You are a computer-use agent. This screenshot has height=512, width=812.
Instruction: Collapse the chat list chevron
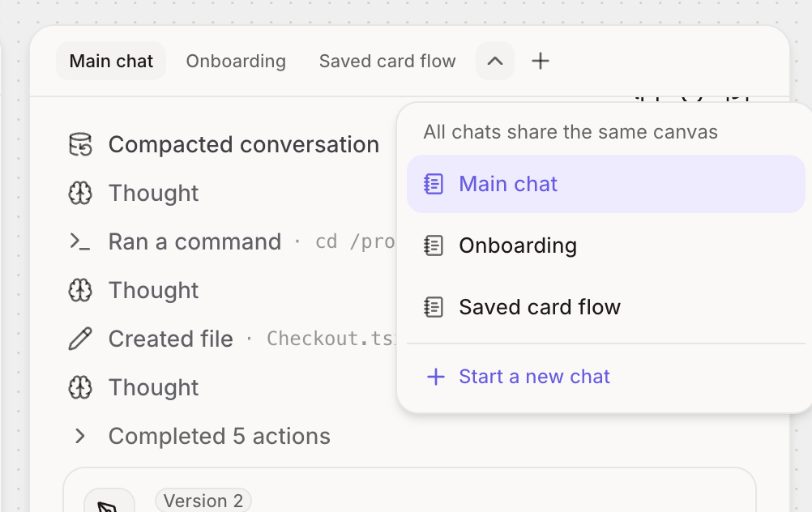pyautogui.click(x=495, y=61)
